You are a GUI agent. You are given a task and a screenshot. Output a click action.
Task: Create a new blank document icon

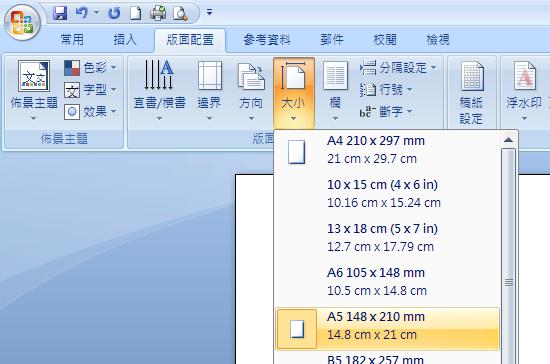click(136, 13)
